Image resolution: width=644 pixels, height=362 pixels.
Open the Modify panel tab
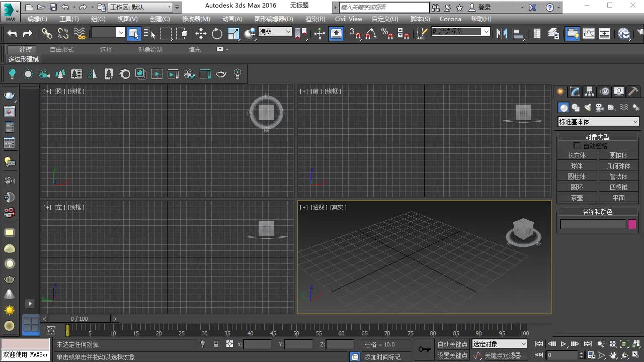pyautogui.click(x=575, y=92)
